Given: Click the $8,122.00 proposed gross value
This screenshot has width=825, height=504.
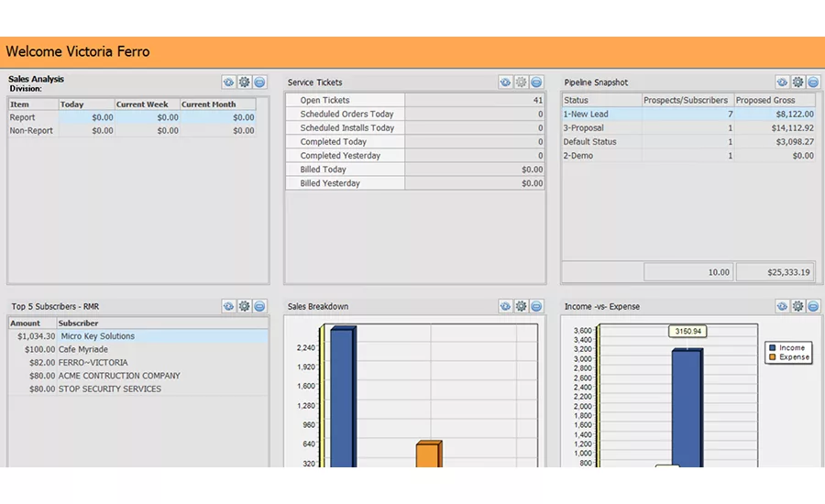Looking at the screenshot, I should coord(795,114).
